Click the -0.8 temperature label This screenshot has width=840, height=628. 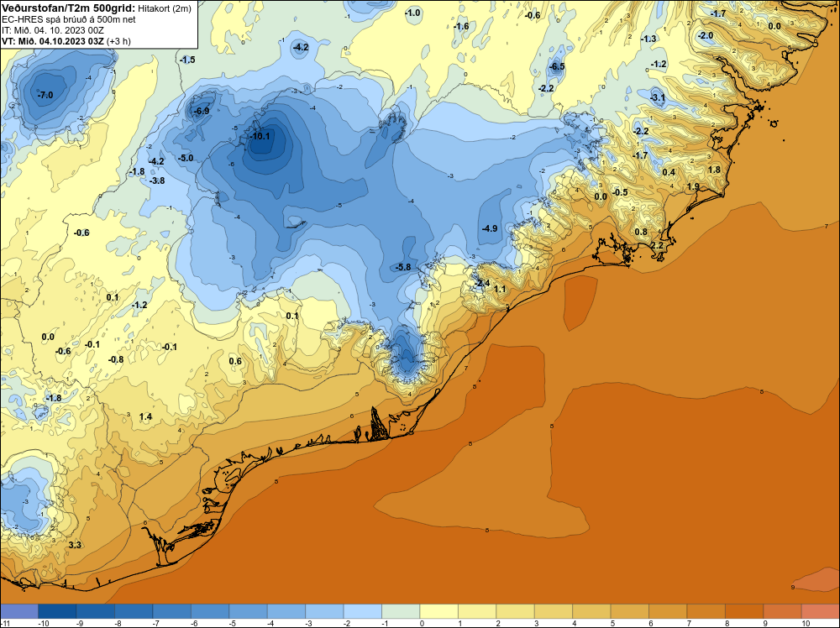(x=116, y=360)
